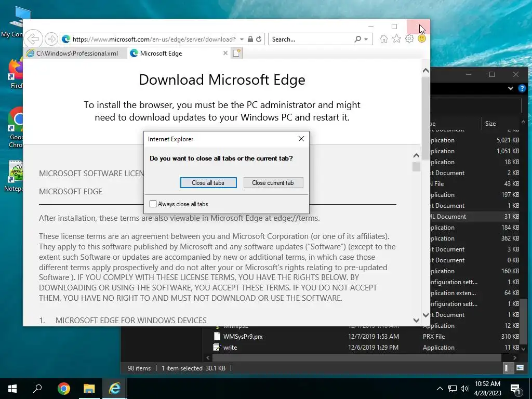Click the Close current tab button
The height and width of the screenshot is (399, 532).
click(273, 182)
